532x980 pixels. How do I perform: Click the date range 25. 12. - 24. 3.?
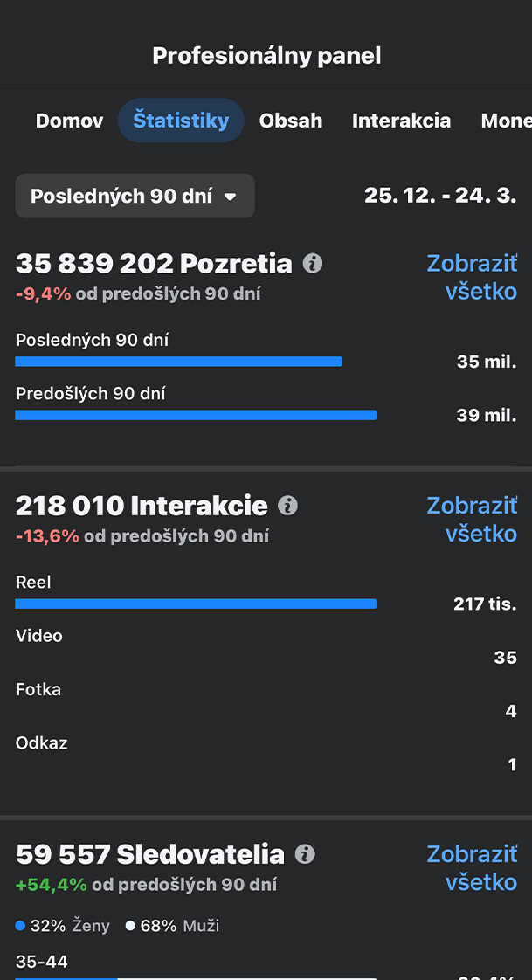click(x=440, y=196)
